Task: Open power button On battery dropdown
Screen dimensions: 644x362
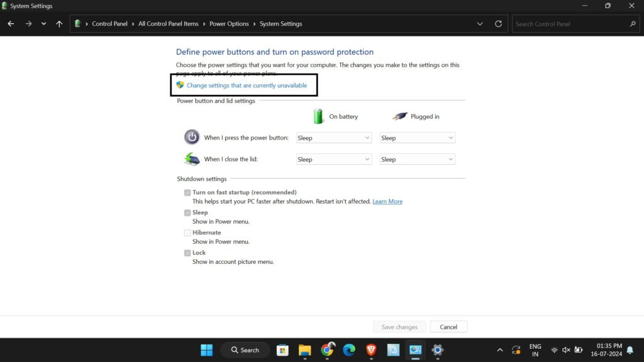Action: pyautogui.click(x=334, y=138)
